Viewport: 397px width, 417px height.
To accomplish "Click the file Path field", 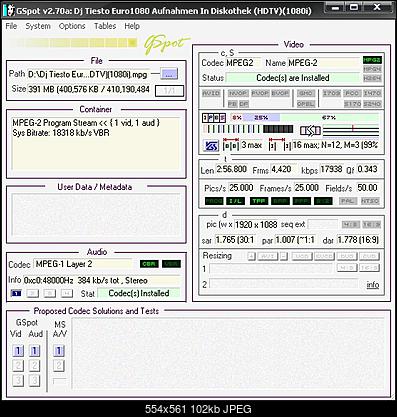I will 89,74.
